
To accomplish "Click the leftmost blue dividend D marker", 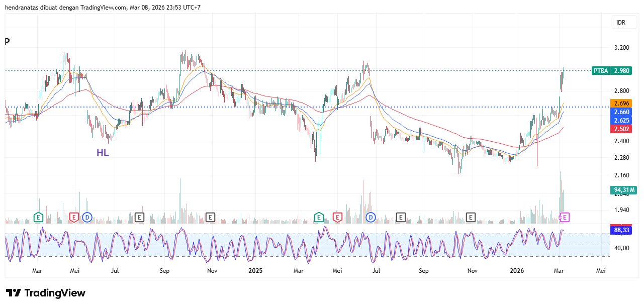I will point(87,217).
